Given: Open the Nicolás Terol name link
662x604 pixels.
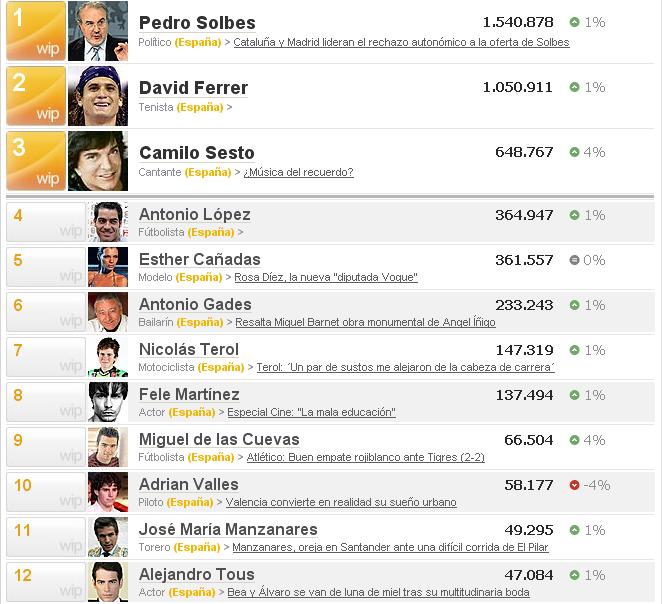Looking at the screenshot, I should coord(189,349).
